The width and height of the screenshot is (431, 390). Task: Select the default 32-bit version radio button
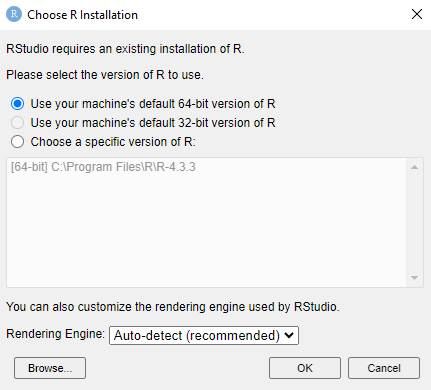click(x=17, y=123)
